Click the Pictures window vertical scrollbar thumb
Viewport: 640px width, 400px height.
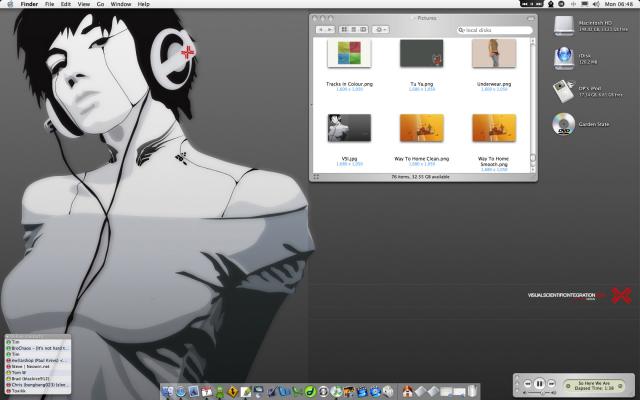pyautogui.click(x=532, y=158)
